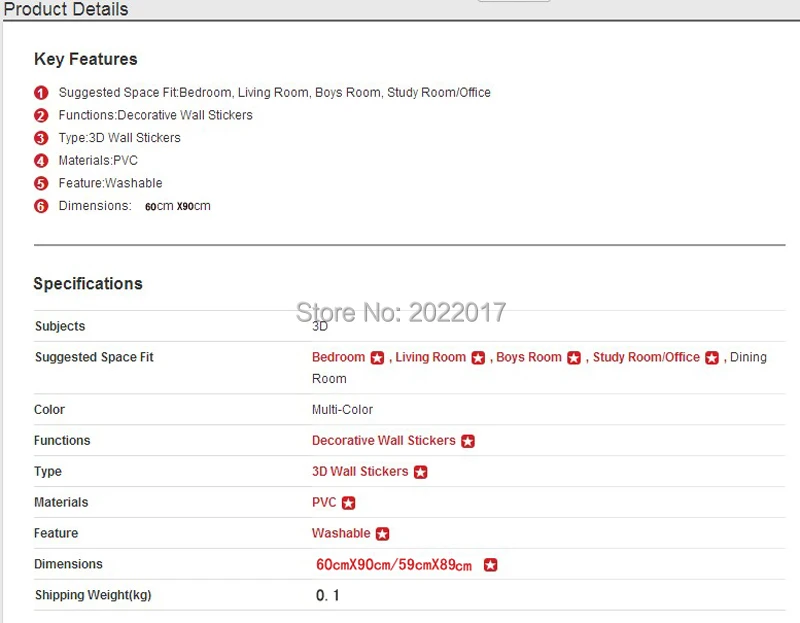Follow the Boys Room link

[x=529, y=357]
